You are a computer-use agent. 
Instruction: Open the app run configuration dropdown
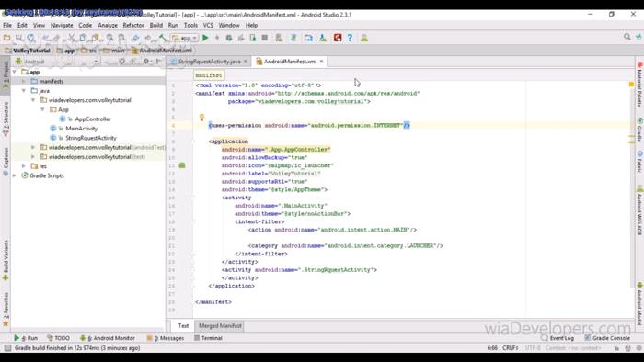pyautogui.click(x=185, y=38)
